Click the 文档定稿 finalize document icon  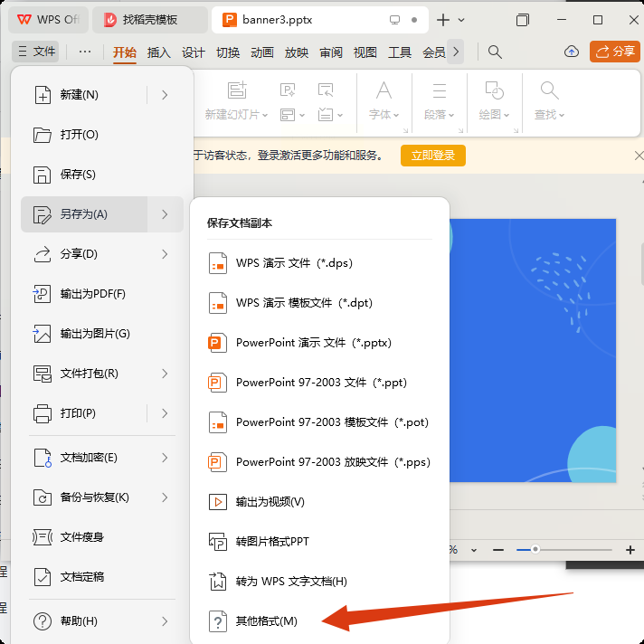(43, 577)
